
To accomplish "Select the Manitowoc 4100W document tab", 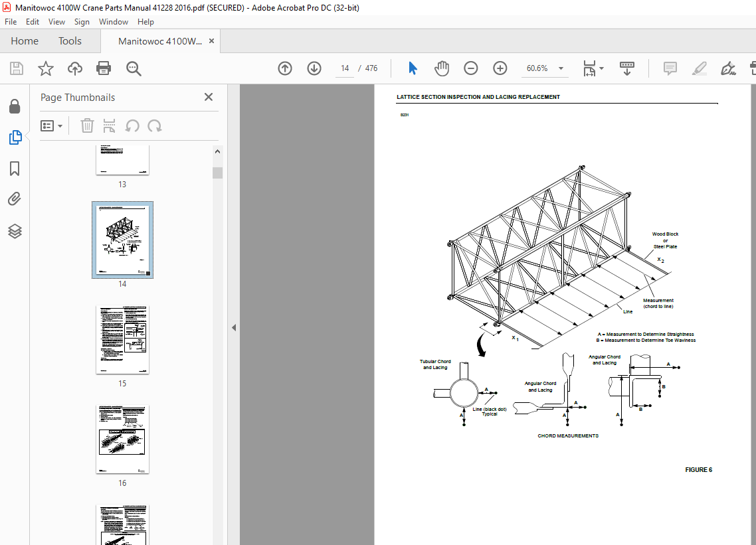I will pyautogui.click(x=160, y=41).
